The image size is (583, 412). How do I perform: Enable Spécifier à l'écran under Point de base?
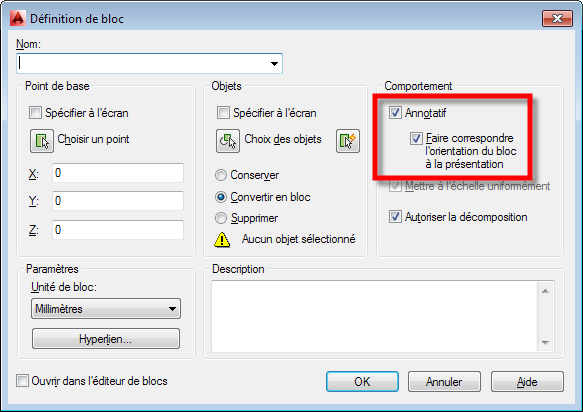coord(35,112)
